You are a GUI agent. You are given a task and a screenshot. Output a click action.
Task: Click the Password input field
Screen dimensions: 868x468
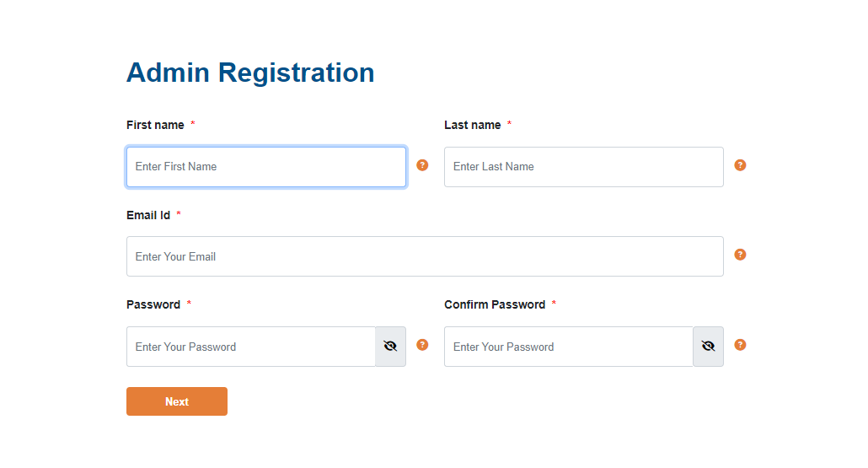(251, 347)
